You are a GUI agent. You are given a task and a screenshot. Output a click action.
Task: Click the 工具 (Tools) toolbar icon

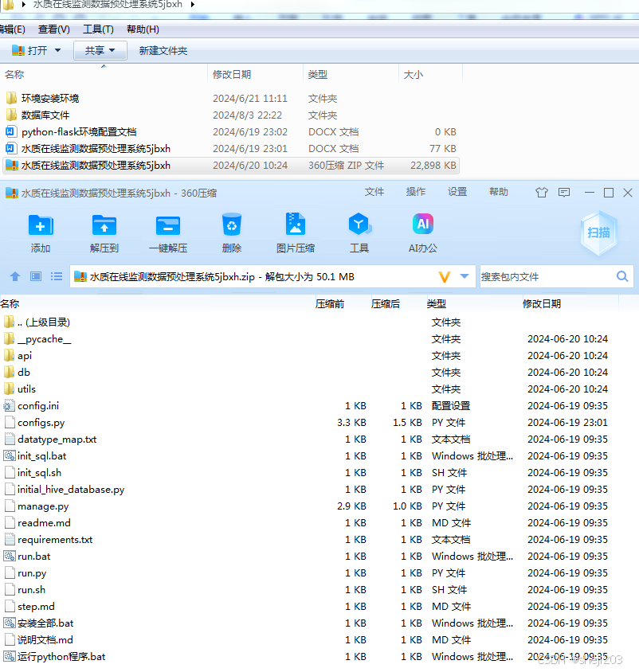pyautogui.click(x=359, y=231)
